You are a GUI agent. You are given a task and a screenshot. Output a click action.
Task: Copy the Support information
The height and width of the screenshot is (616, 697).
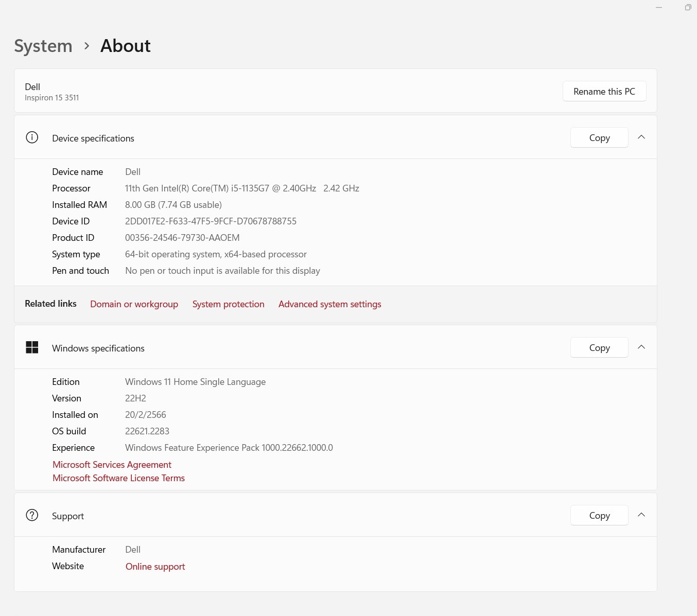click(x=599, y=516)
